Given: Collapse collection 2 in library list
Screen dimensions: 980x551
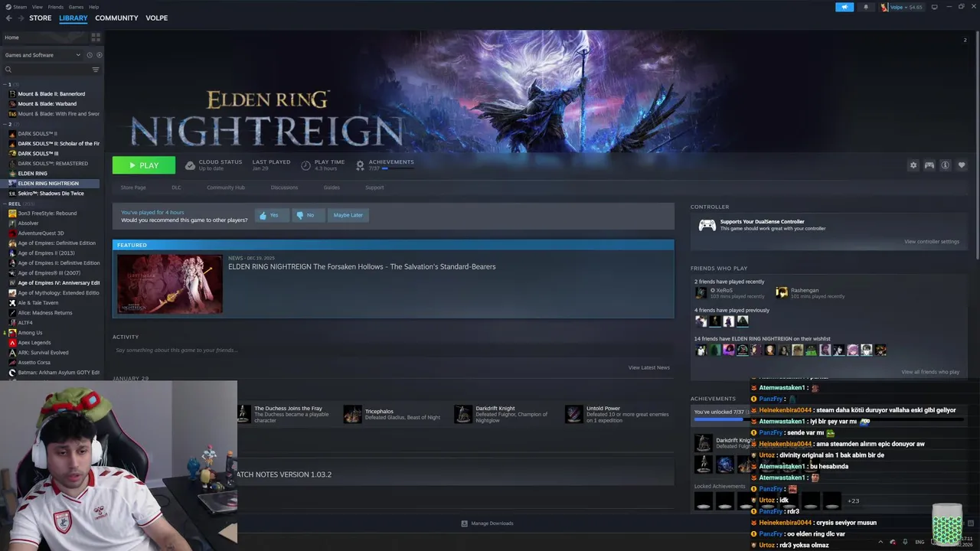Looking at the screenshot, I should tap(5, 124).
